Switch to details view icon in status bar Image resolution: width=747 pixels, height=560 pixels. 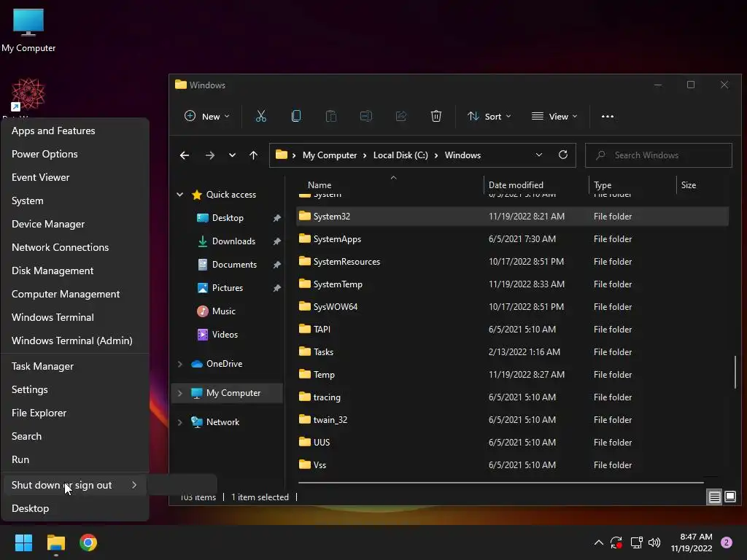714,497
